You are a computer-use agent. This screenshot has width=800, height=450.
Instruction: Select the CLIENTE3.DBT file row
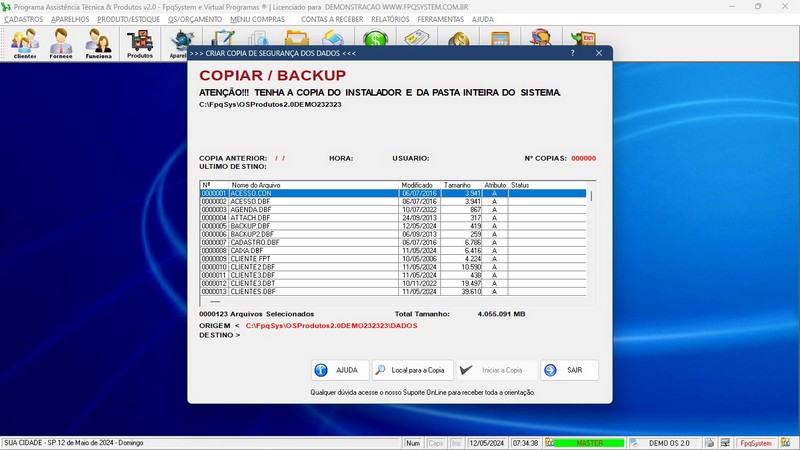click(x=393, y=283)
